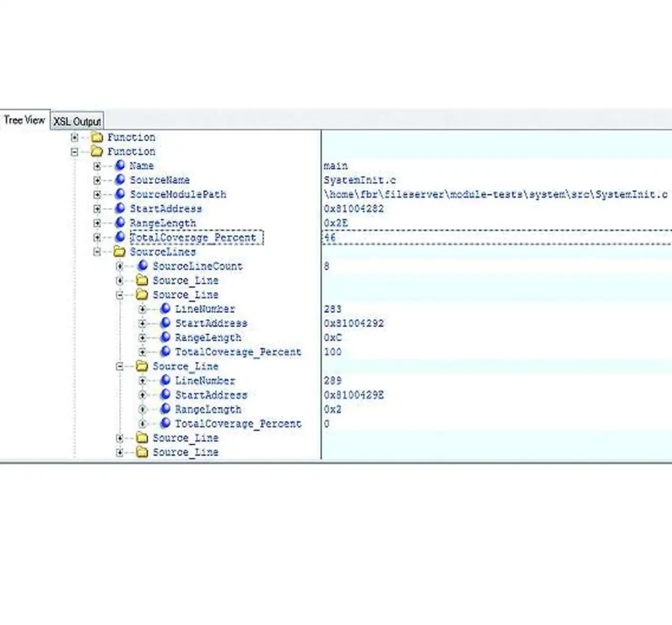The height and width of the screenshot is (625, 672).
Task: Click the SourceName attribute sphere icon
Action: (x=120, y=180)
